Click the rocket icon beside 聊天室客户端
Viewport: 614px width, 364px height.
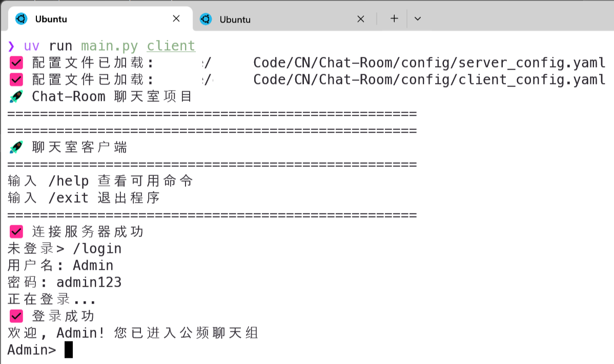click(16, 147)
